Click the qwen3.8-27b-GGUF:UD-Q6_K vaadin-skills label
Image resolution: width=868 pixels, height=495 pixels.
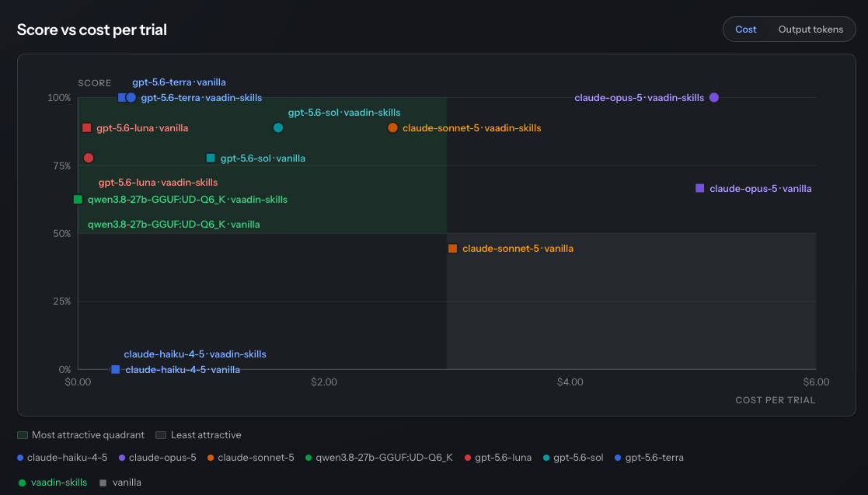(187, 200)
